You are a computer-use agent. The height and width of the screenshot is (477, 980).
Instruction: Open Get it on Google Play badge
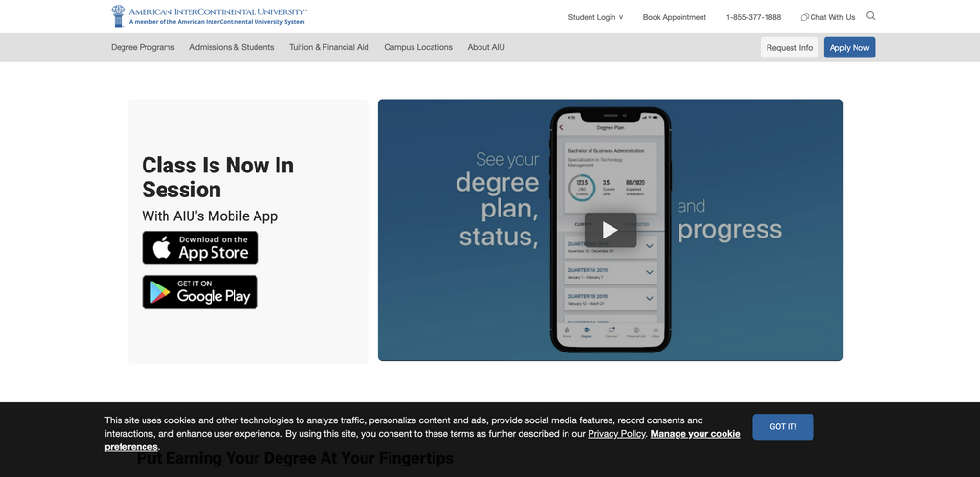[200, 292]
